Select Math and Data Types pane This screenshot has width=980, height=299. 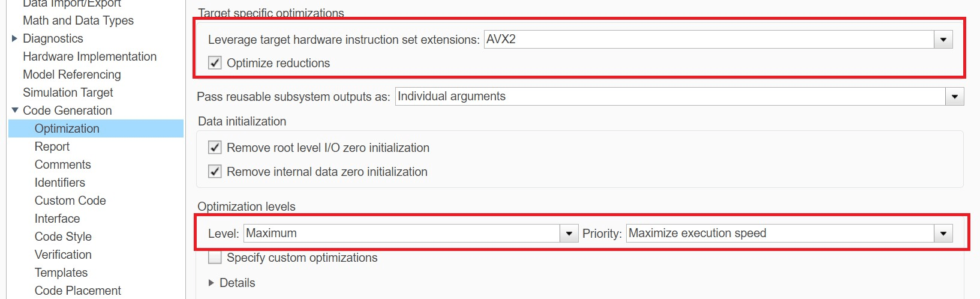78,20
